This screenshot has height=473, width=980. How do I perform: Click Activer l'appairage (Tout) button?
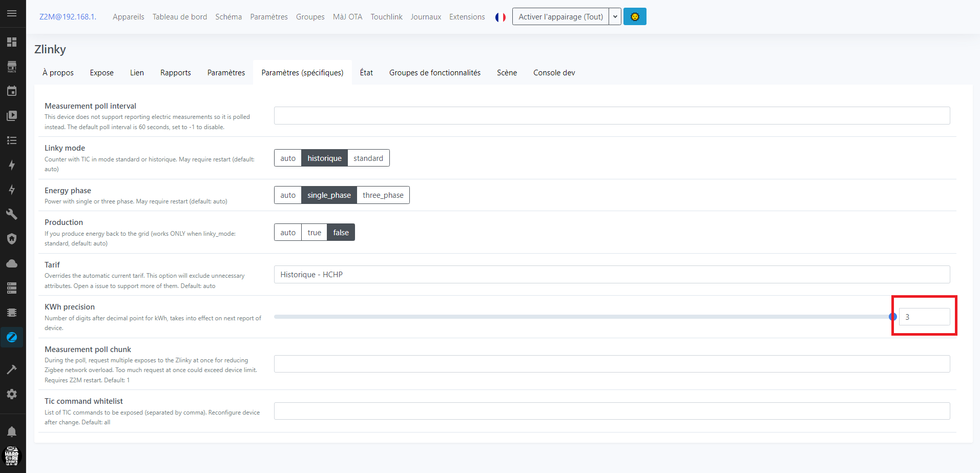561,16
